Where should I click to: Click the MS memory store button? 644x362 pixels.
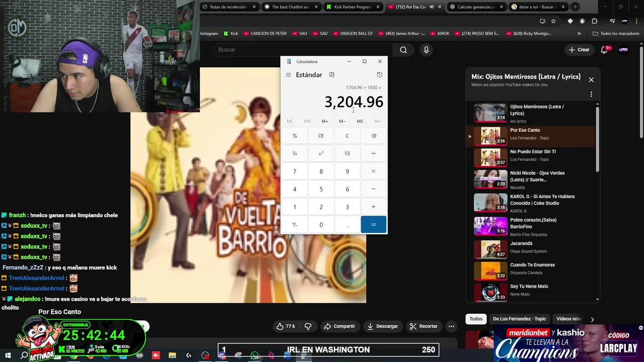pyautogui.click(x=360, y=121)
